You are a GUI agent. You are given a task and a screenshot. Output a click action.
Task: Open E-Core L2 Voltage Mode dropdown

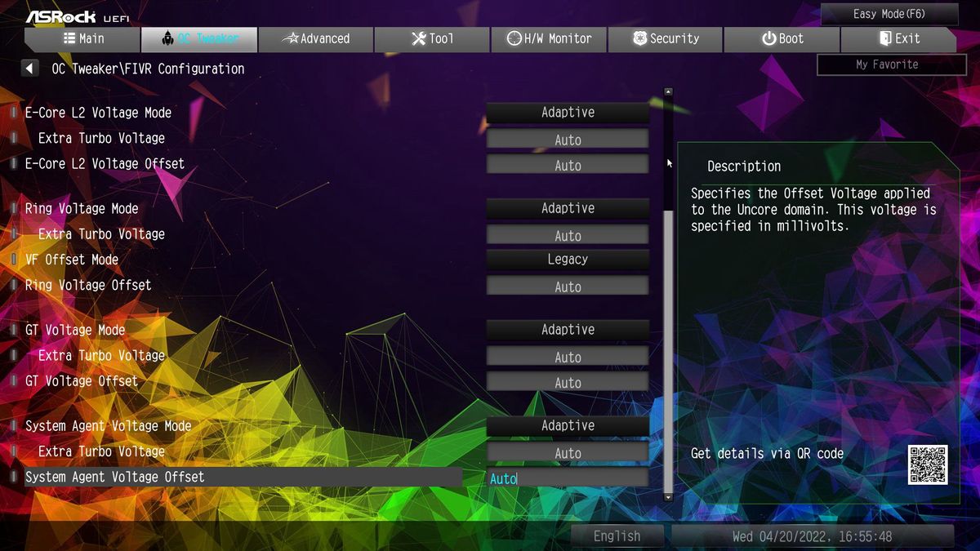568,113
